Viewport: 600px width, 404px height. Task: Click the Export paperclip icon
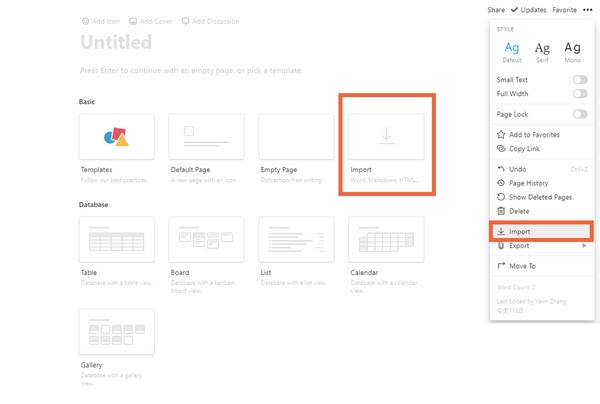pos(501,245)
